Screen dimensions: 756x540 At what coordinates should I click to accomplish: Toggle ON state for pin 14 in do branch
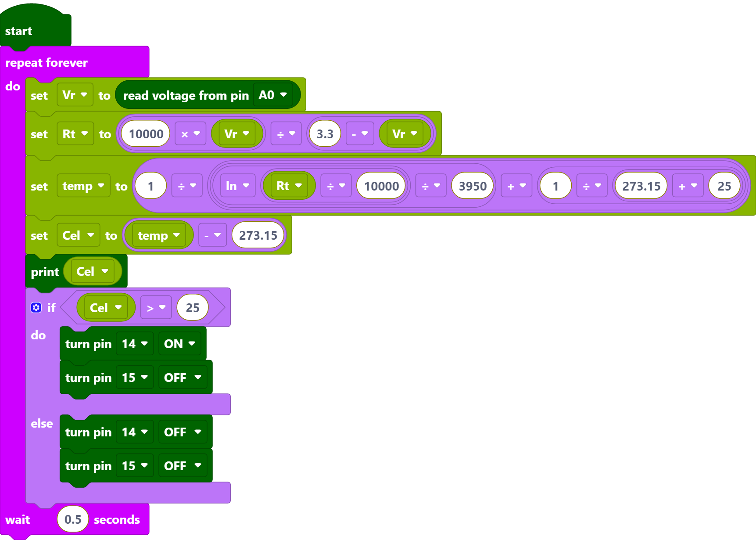179,344
